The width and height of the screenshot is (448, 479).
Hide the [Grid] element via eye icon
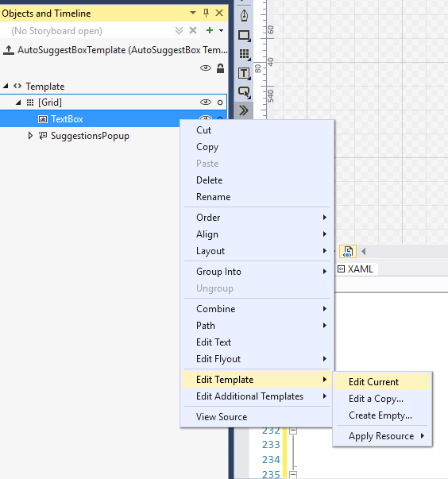(x=206, y=102)
